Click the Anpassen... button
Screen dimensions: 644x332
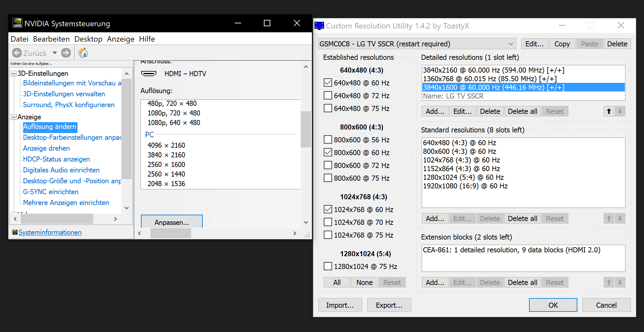click(172, 222)
